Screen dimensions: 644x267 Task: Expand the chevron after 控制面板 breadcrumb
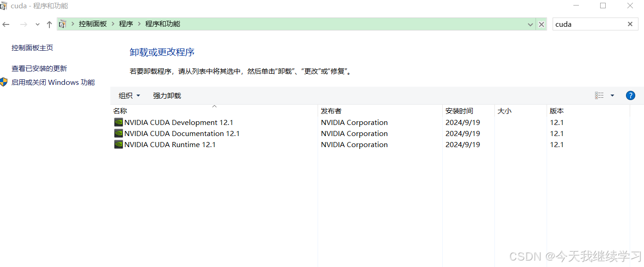point(113,24)
